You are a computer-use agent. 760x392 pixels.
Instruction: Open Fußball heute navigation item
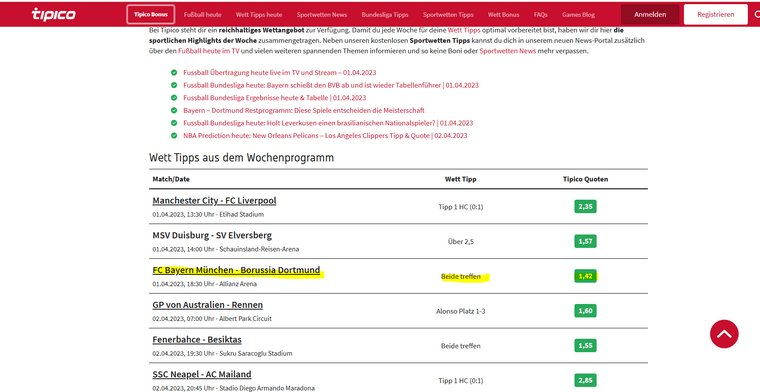coord(202,15)
